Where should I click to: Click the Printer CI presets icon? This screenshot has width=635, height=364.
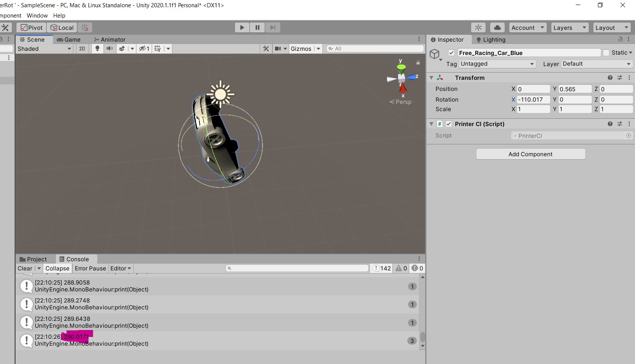point(620,124)
